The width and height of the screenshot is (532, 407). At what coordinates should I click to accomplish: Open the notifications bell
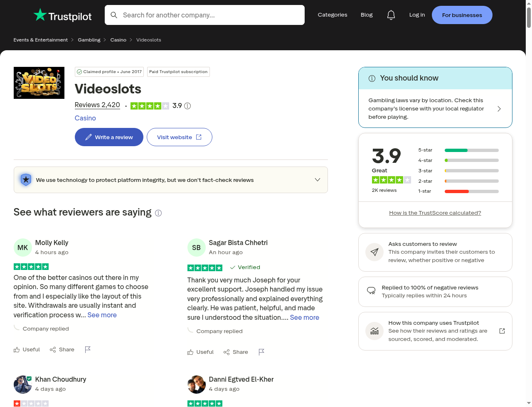pos(391,15)
